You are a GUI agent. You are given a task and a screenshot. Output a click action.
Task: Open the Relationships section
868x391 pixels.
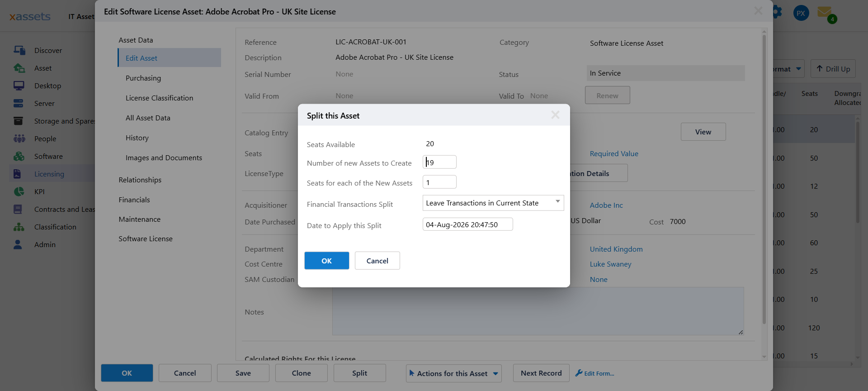(x=140, y=180)
